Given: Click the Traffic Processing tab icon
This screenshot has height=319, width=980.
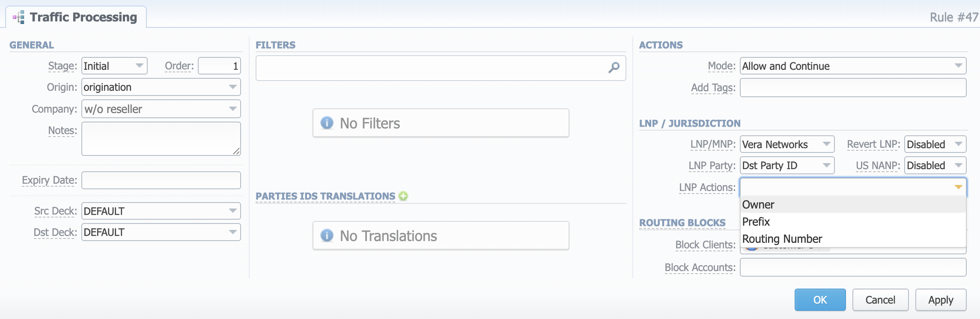Looking at the screenshot, I should [19, 18].
